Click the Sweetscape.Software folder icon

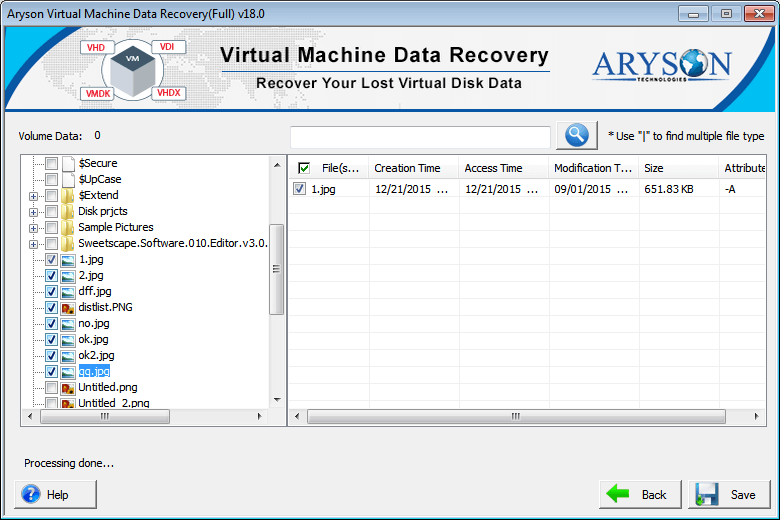pos(67,243)
